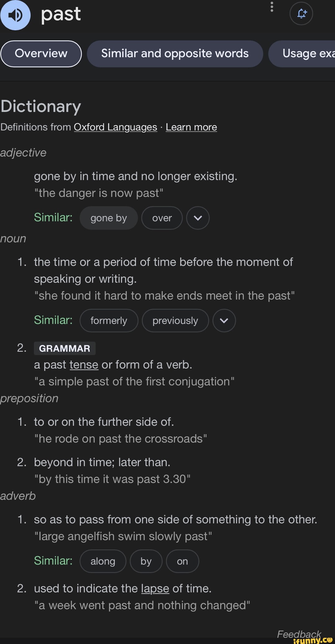The width and height of the screenshot is (335, 644).
Task: Open the Oxford Languages link
Action: (x=115, y=127)
